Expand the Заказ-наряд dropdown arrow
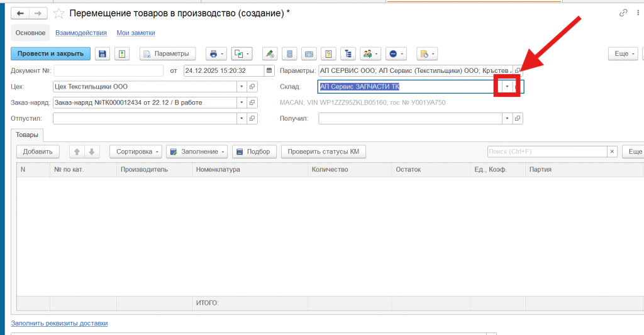 coord(241,102)
